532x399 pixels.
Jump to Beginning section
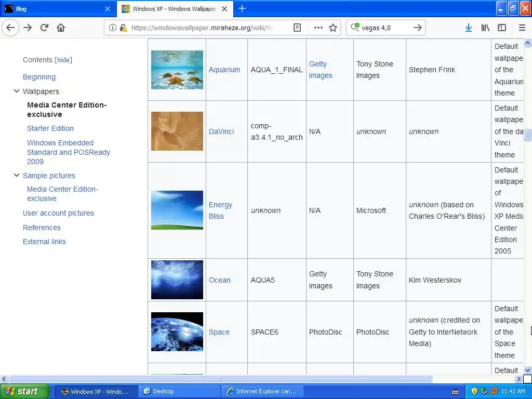(39, 77)
